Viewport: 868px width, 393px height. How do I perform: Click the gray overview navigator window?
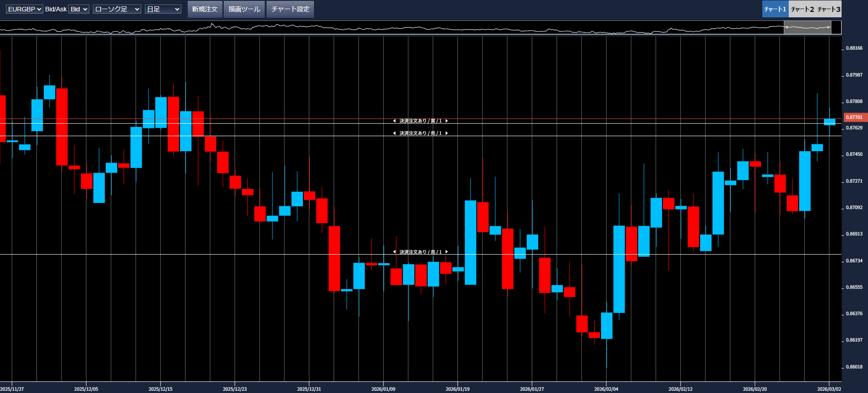coord(807,27)
